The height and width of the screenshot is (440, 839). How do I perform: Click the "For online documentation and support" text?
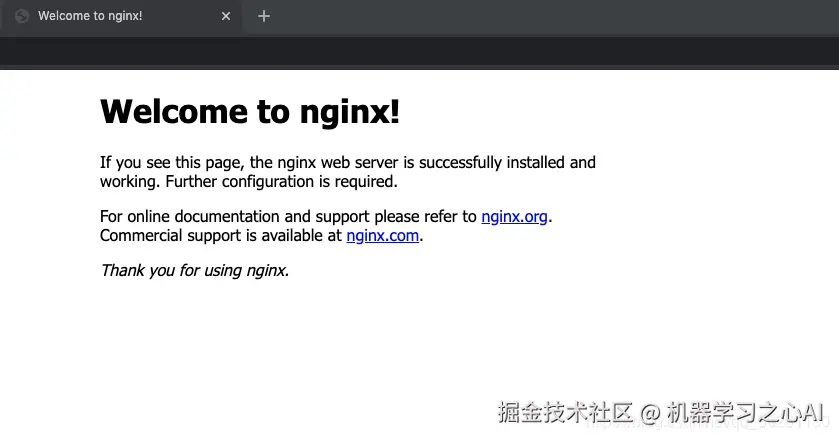(233, 216)
